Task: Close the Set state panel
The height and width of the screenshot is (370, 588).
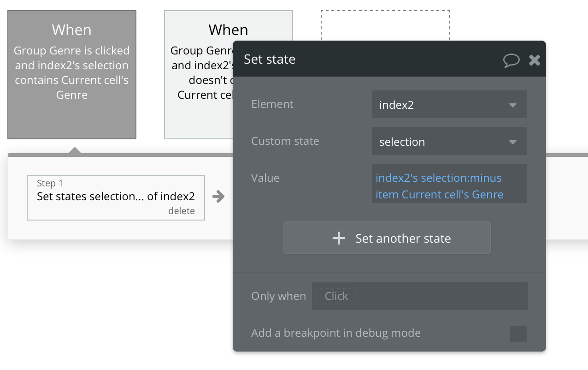Action: [535, 60]
